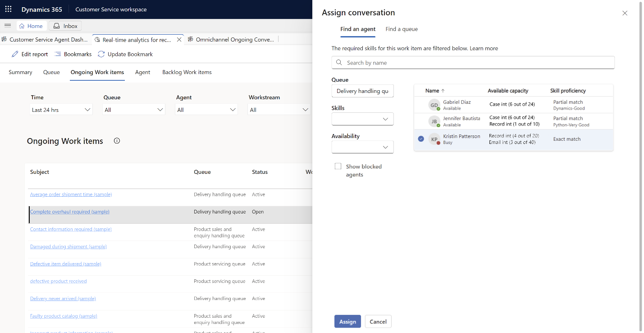This screenshot has width=644, height=333.
Task: Select agent Gabriel Diaz
Action: click(513, 105)
